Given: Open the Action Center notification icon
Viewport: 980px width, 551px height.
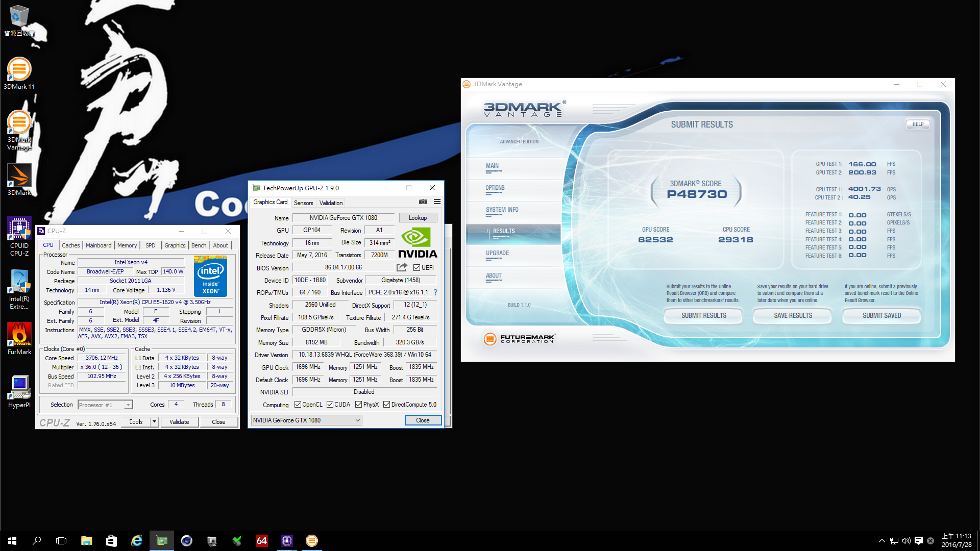Looking at the screenshot, I should pyautogui.click(x=918, y=541).
